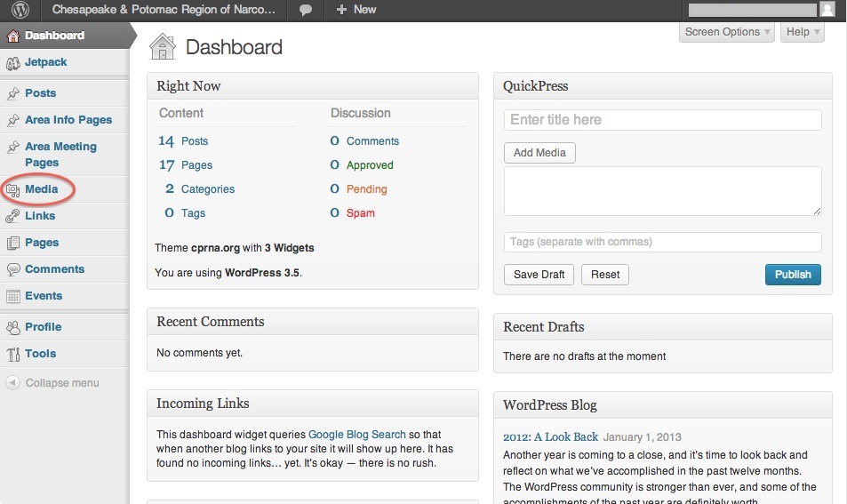This screenshot has height=504, width=847.
Task: Open the Pending comments link
Action: [367, 189]
